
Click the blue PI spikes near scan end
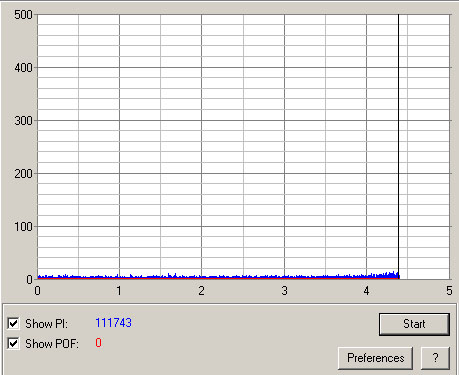387,275
